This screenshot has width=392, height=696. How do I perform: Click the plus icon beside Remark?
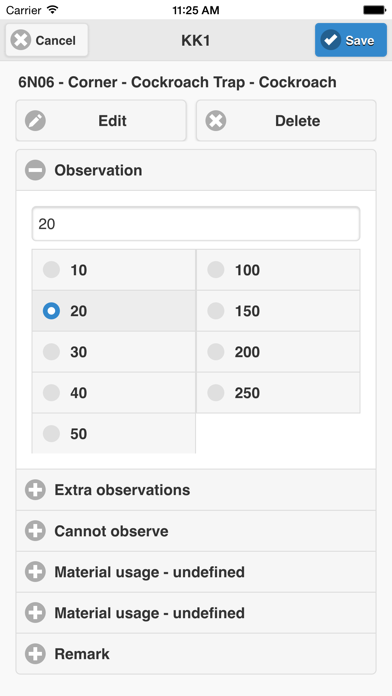[x=35, y=654]
